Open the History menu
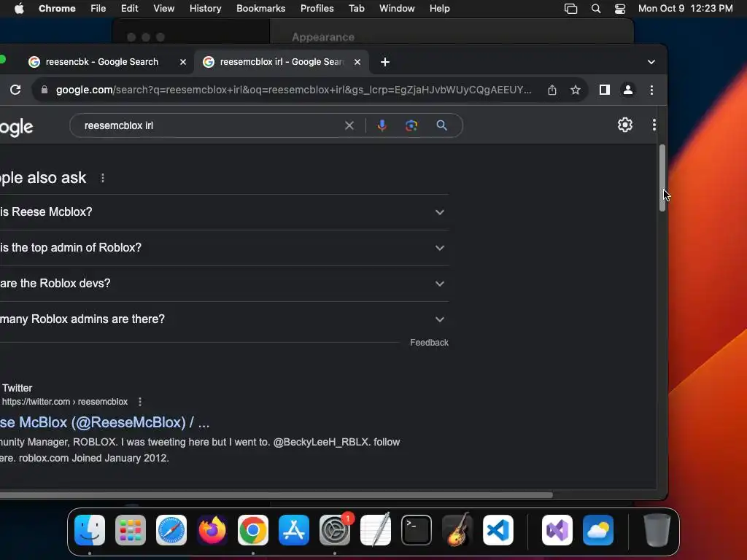The image size is (747, 560). (x=205, y=9)
